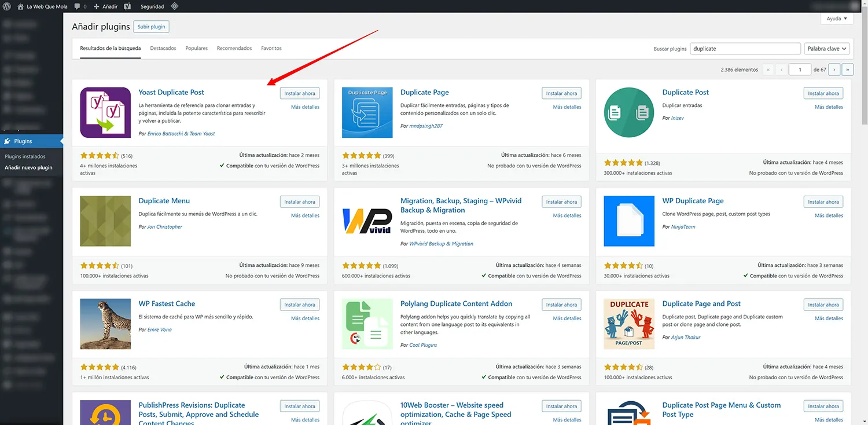This screenshot has height=425, width=868.
Task: Click the Duplicate Page blue plugin icon
Action: [367, 112]
